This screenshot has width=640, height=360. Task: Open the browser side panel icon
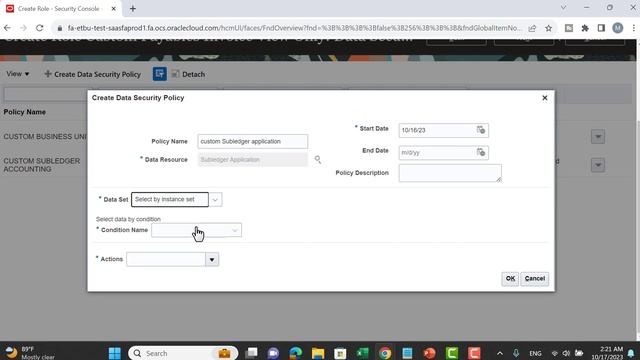601,28
